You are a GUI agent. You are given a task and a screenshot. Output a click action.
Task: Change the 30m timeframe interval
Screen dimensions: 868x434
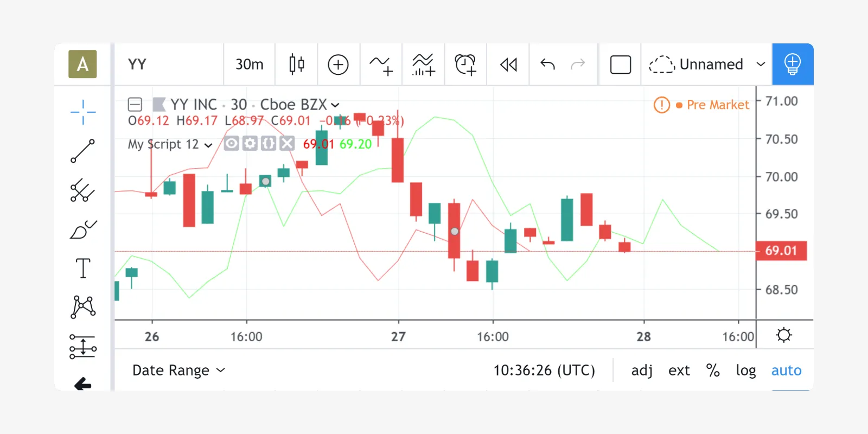coord(249,65)
